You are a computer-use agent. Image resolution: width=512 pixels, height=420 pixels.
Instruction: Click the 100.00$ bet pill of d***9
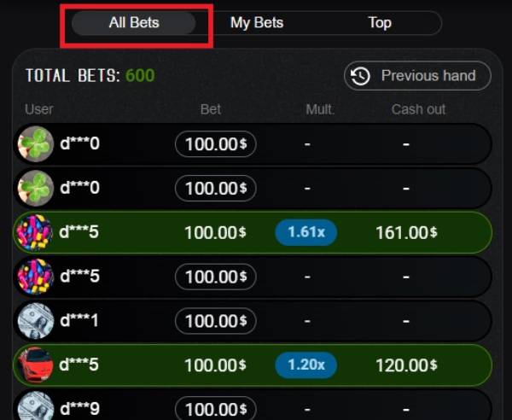pos(216,408)
